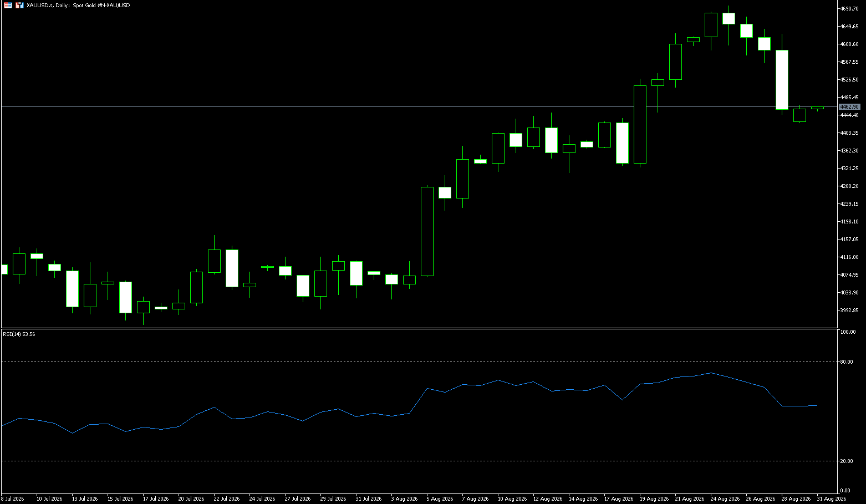Select the '10 Aug 2026' date label
Viewport: 866px width, 504px height.
click(512, 499)
